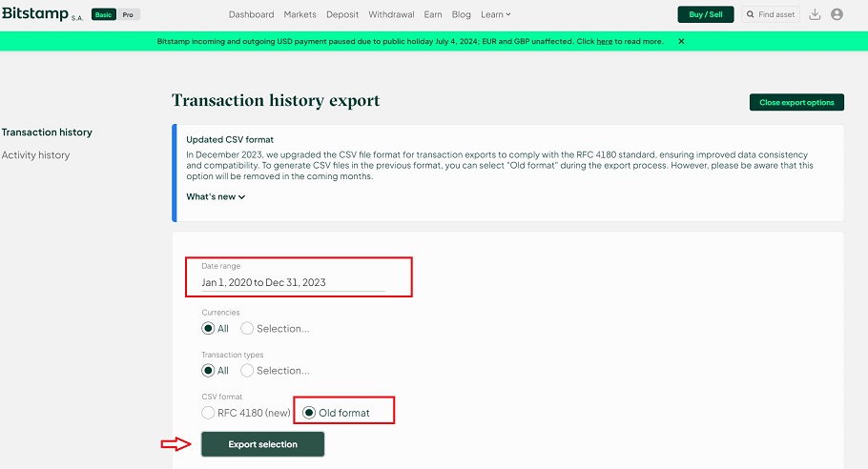Click the Close export options button
This screenshot has width=868, height=469.
coord(796,102)
